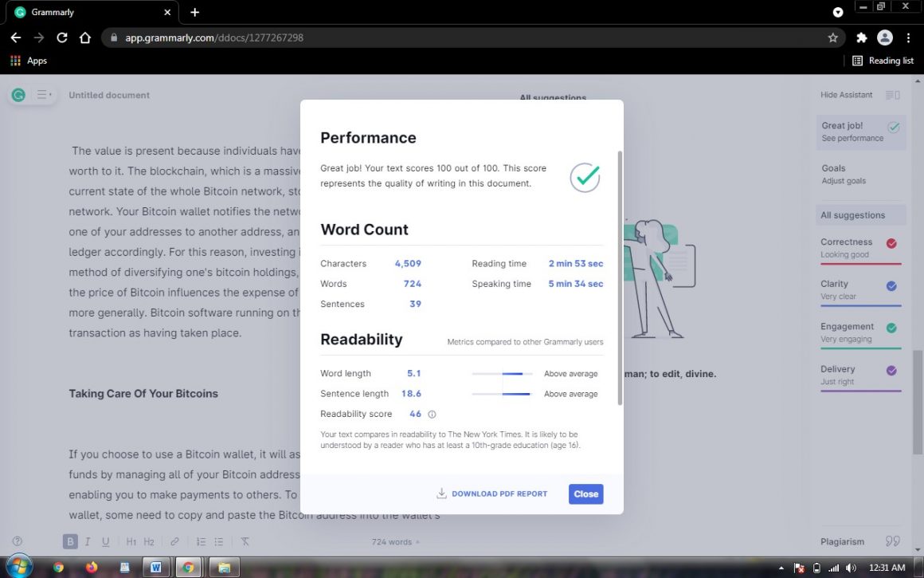Screen dimensions: 924x578
Task: Expand the 724 words counter
Action: (395, 542)
